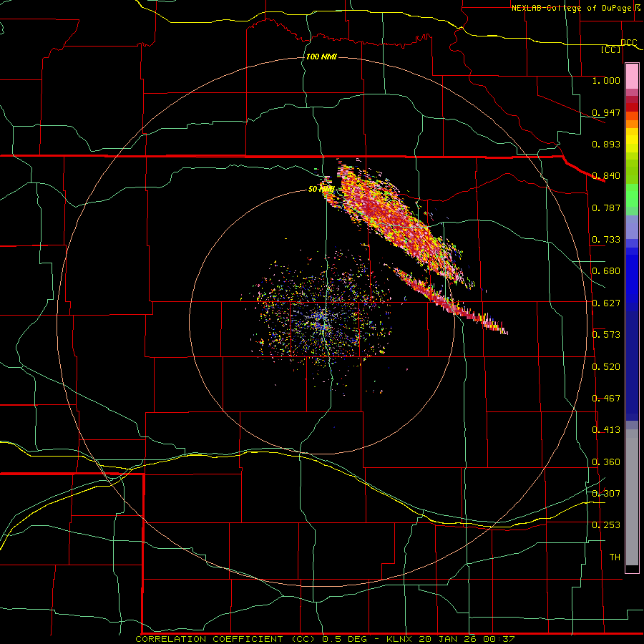Select the 0.360 scale value
This screenshot has width=644, height=644.
[606, 462]
